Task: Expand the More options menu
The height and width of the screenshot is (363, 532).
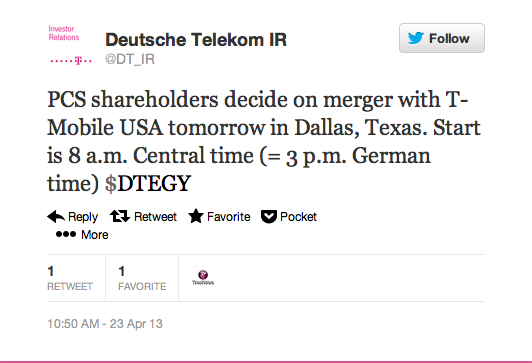Action: [82, 234]
